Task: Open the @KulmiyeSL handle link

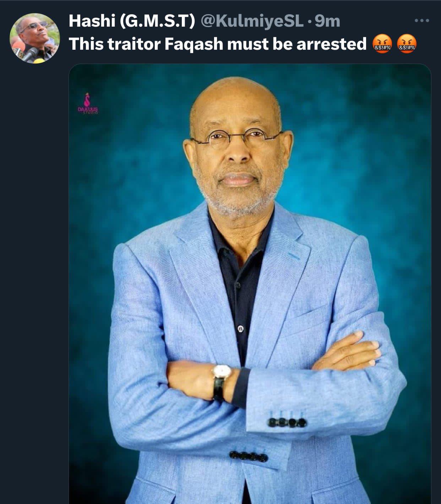Action: tap(252, 21)
